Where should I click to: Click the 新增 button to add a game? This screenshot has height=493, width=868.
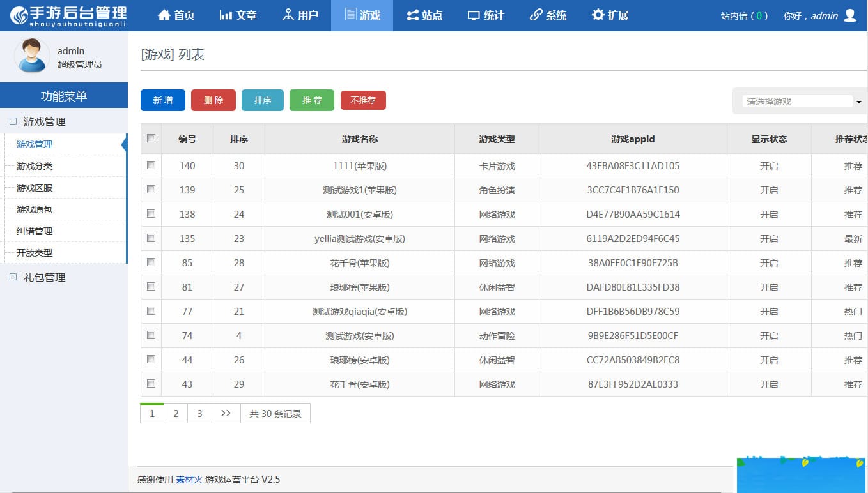162,100
